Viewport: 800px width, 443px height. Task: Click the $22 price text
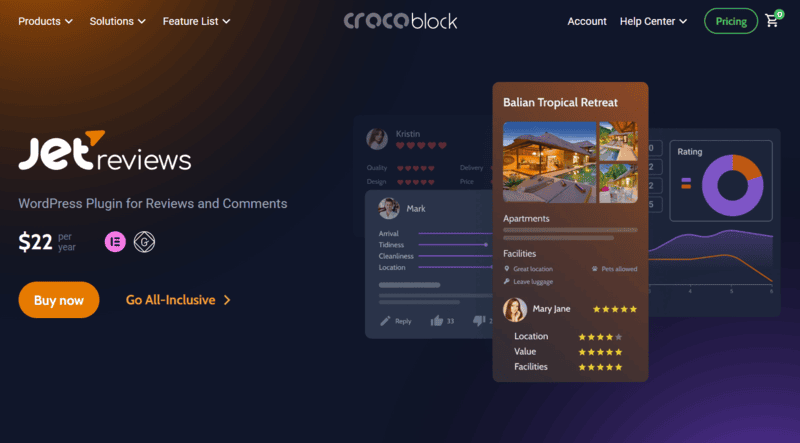[x=35, y=242]
